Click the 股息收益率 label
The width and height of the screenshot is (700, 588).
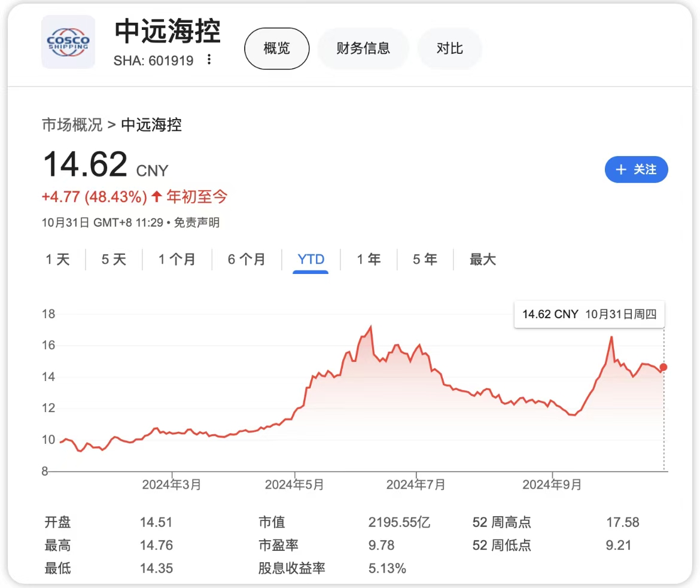[x=292, y=568]
